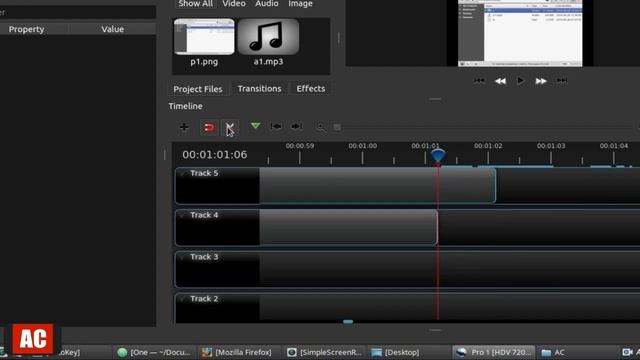Screen dimensions: 640x360
Task: Expand the Track 5 menu arrow
Action: coord(182,173)
